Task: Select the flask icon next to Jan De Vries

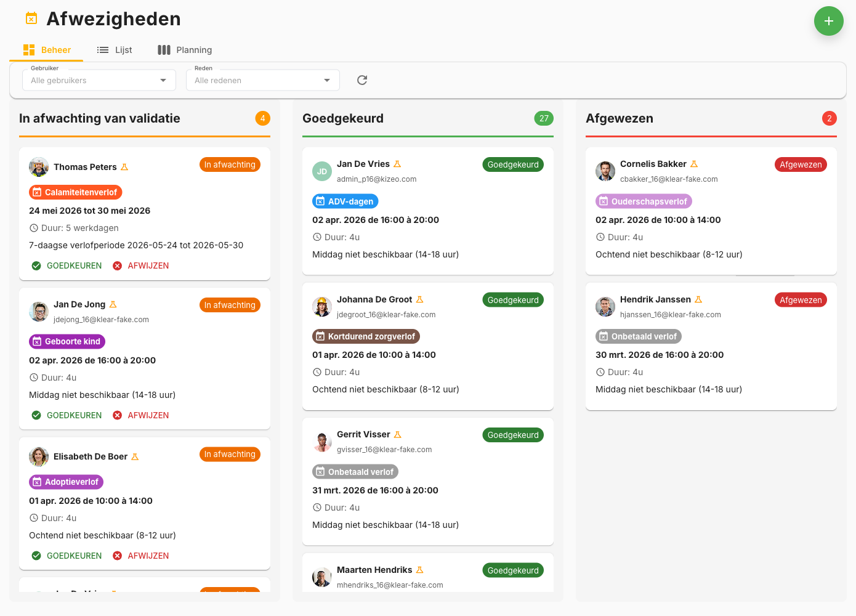Action: click(397, 164)
